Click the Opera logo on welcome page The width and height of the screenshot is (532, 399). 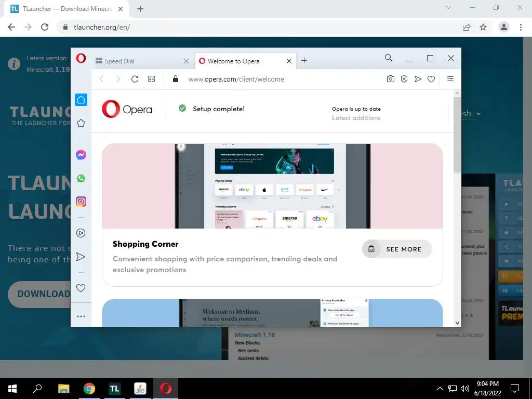127,109
